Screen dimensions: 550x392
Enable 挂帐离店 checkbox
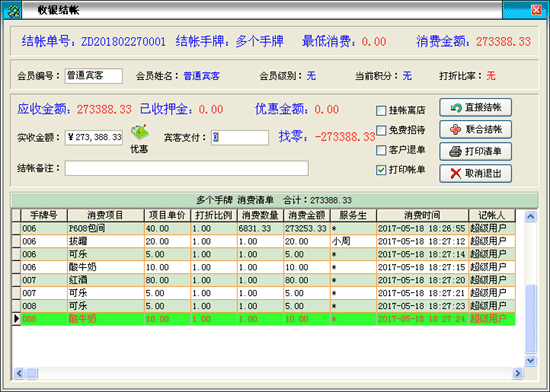point(381,111)
